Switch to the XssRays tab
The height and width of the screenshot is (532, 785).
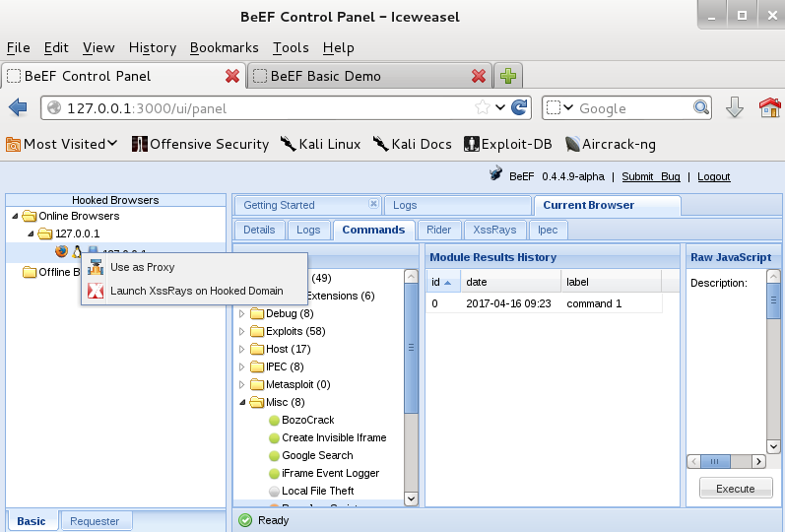coord(494,230)
